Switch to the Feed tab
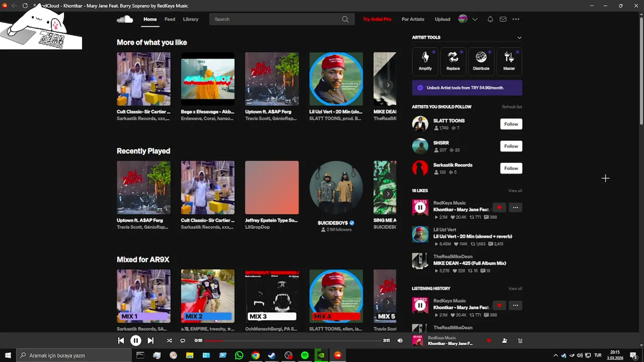Image resolution: width=644 pixels, height=362 pixels. coord(170,19)
